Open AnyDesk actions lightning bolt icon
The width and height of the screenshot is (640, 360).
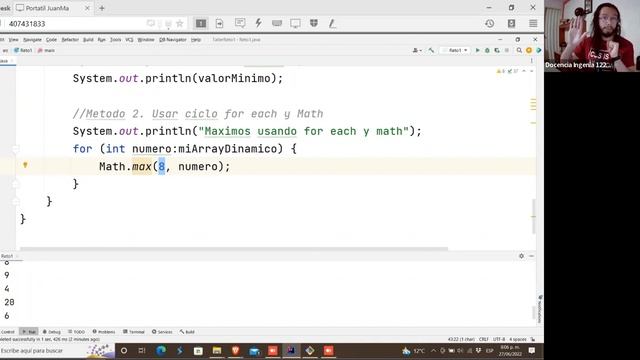[x=258, y=23]
